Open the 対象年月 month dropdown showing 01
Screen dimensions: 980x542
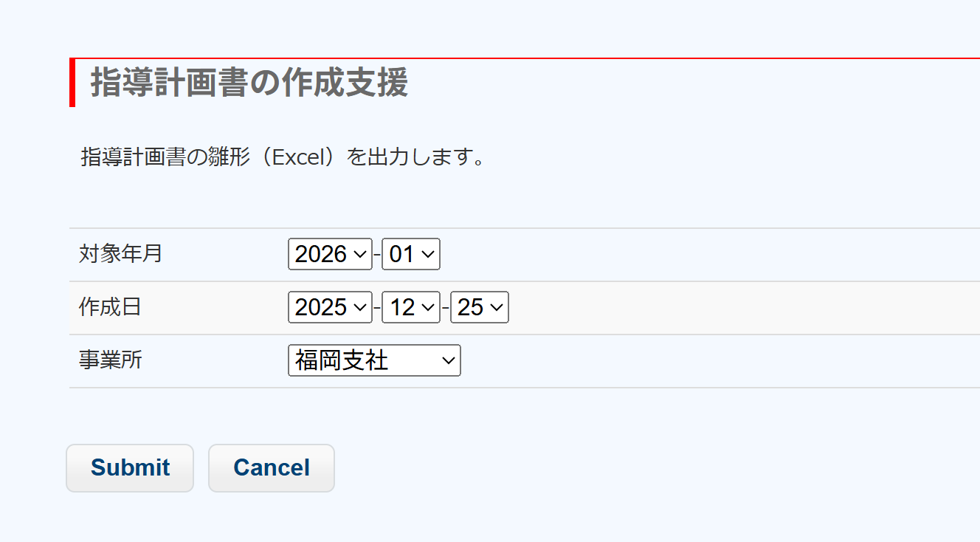tap(410, 254)
